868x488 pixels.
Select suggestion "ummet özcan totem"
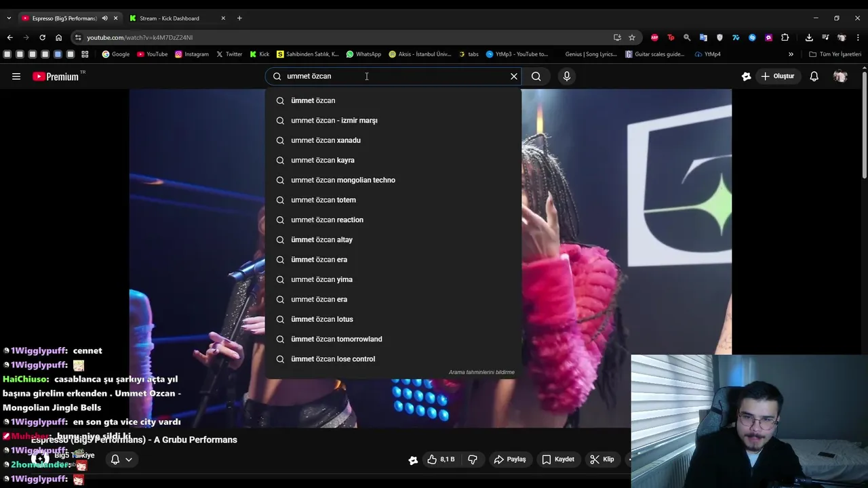pyautogui.click(x=393, y=200)
